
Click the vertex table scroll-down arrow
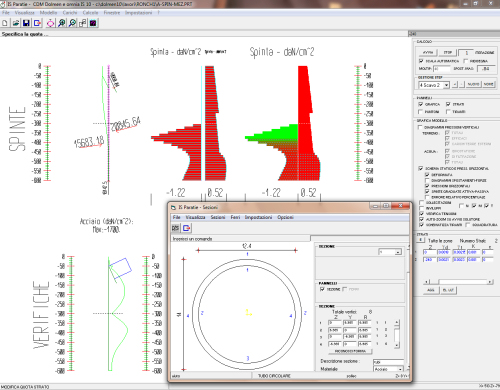pos(397,346)
